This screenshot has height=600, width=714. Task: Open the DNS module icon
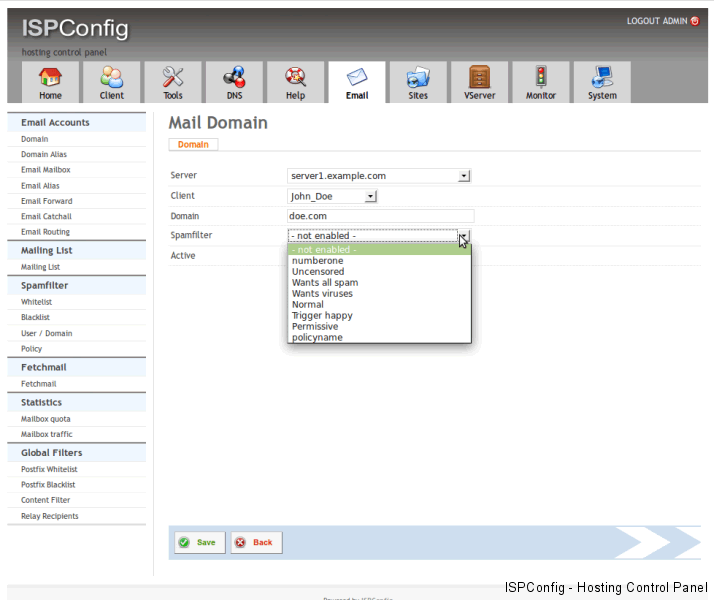[x=234, y=78]
